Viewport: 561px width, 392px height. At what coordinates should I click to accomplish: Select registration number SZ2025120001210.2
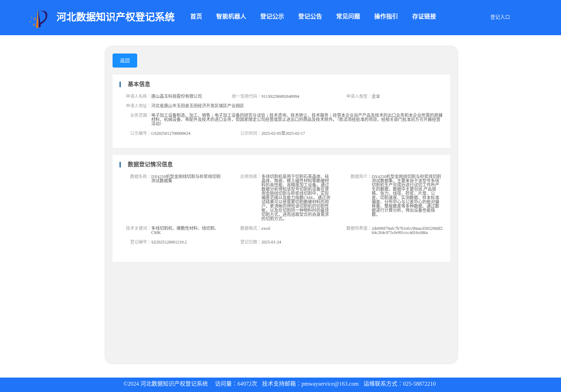tap(169, 242)
